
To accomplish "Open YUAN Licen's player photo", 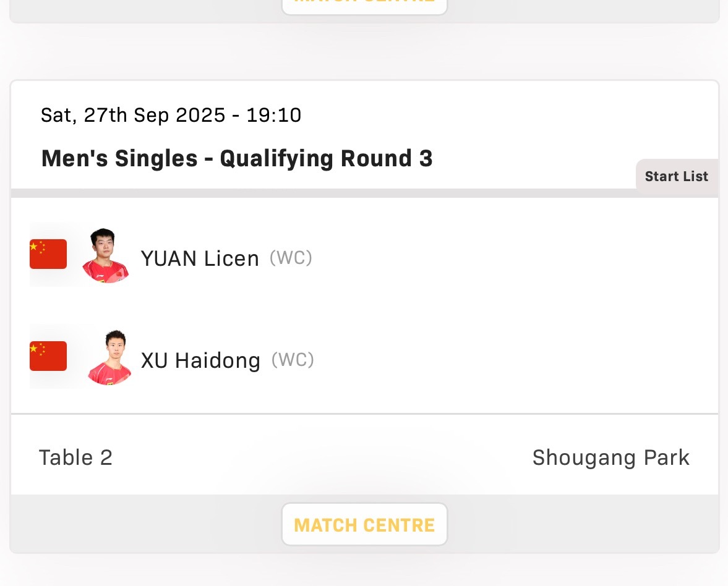I will 105,255.
